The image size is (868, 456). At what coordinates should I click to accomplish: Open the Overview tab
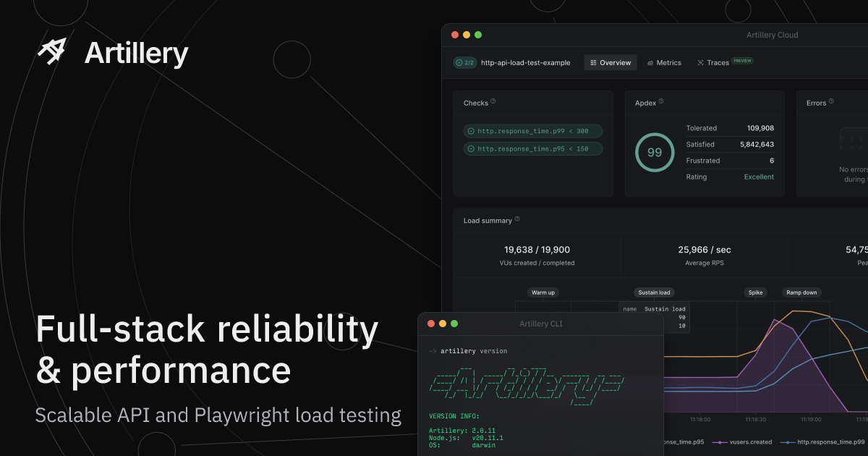click(x=610, y=63)
